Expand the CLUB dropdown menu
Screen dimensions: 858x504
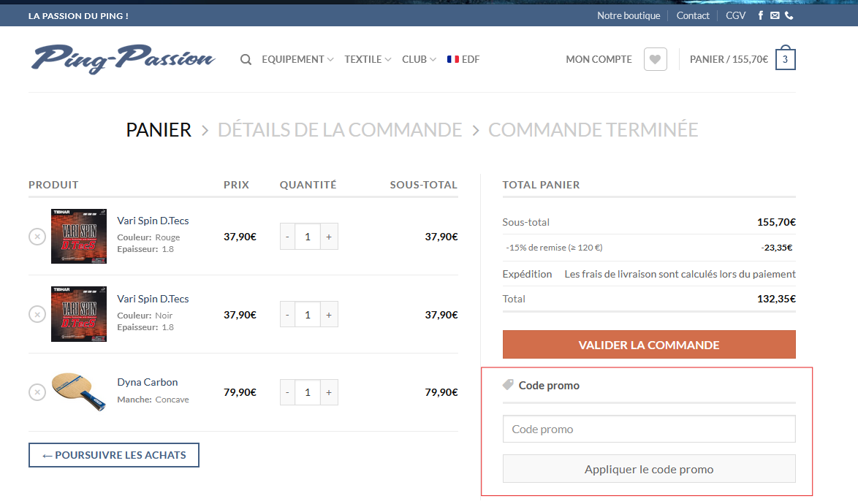click(419, 60)
